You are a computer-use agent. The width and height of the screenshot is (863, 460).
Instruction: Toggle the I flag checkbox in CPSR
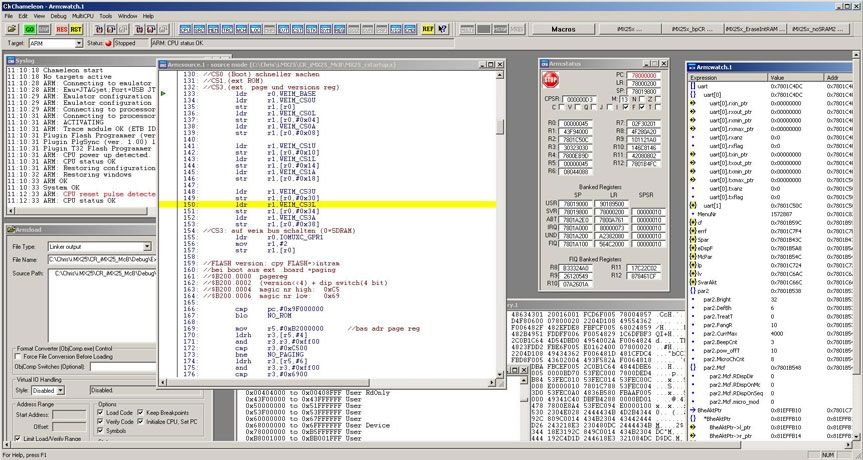click(x=625, y=107)
